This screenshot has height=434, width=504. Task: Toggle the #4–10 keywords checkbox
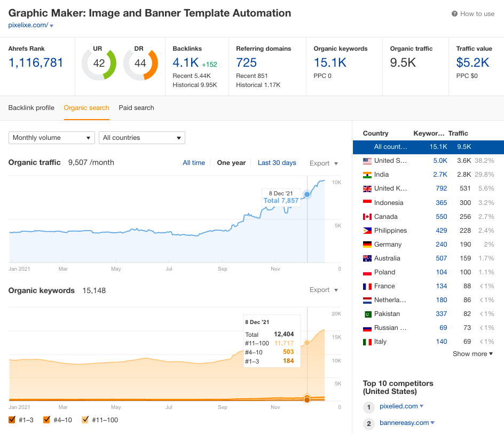[46, 420]
